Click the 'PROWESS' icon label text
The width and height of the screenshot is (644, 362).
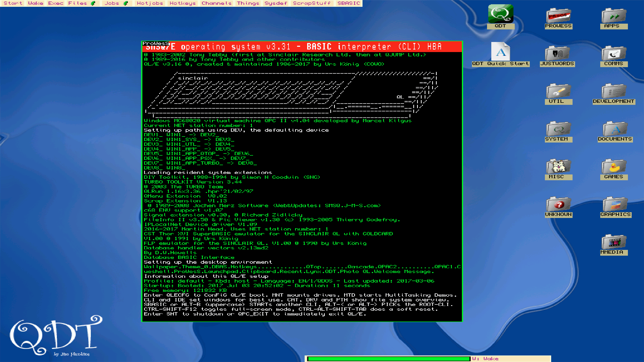click(558, 26)
